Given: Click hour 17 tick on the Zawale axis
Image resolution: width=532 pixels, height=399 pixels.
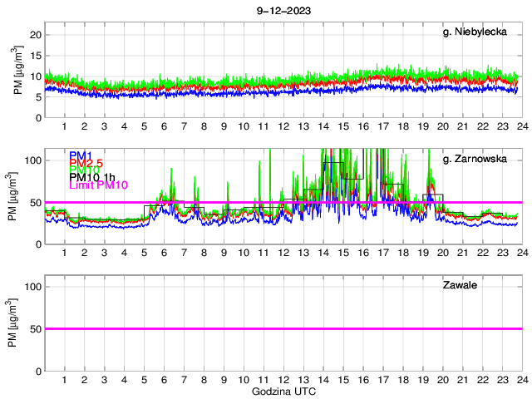Looking at the screenshot, I should click(382, 380).
